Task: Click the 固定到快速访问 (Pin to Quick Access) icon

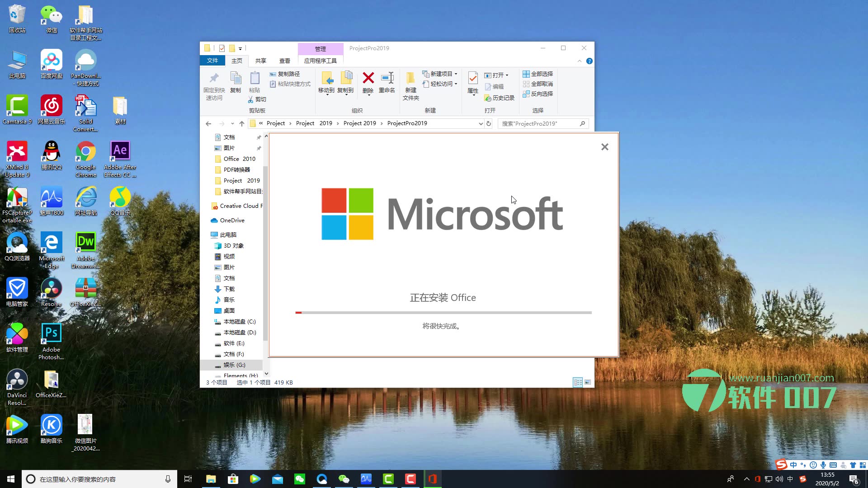Action: [213, 84]
